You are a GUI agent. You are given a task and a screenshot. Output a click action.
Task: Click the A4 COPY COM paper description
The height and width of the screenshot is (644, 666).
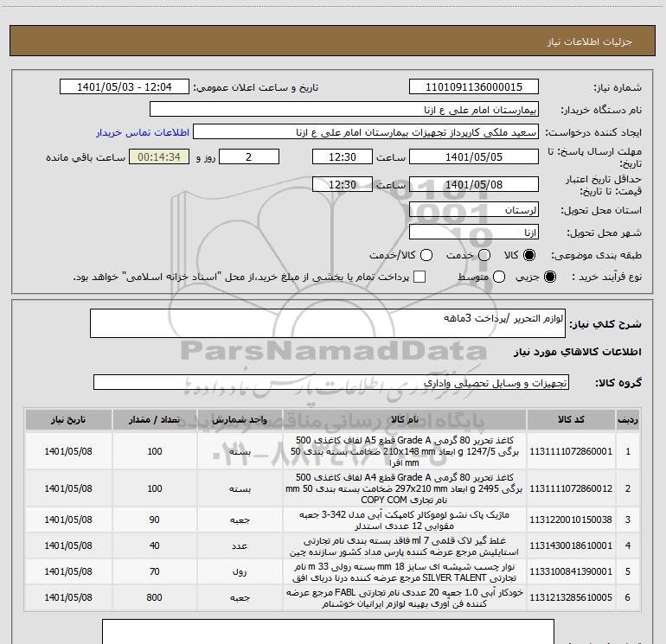[405, 488]
